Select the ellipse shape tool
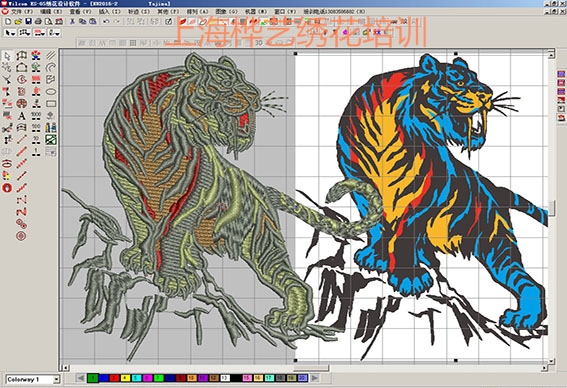 tap(51, 92)
